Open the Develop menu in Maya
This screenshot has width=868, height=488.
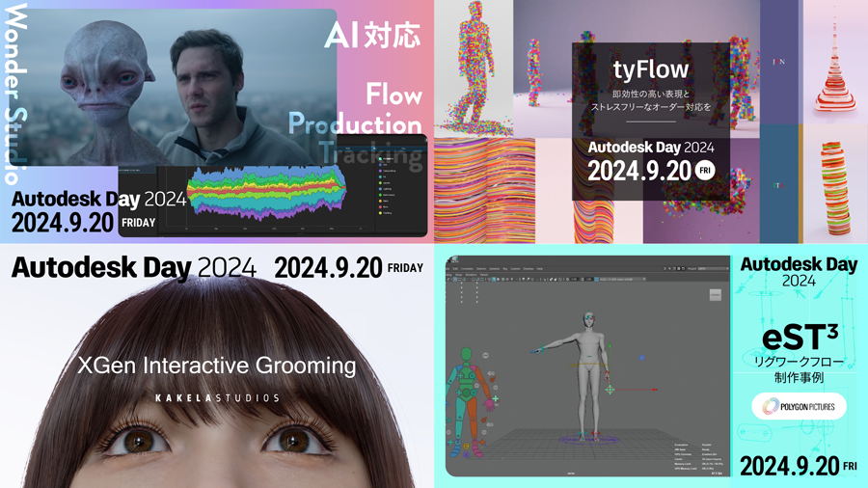529,269
